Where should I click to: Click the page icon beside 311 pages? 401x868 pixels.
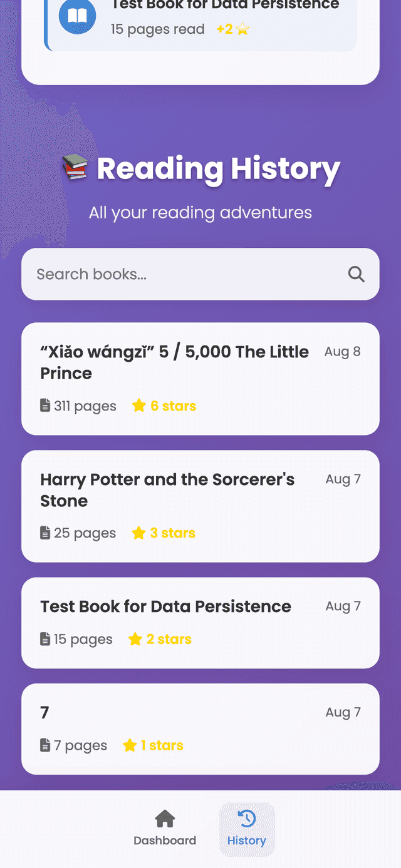click(x=44, y=405)
